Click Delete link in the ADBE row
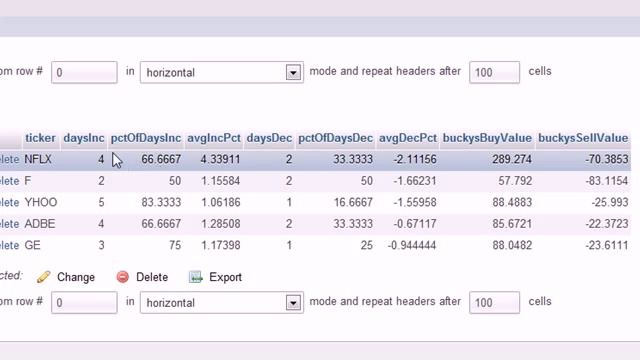Viewport: 640px width, 360px height. (x=9, y=224)
